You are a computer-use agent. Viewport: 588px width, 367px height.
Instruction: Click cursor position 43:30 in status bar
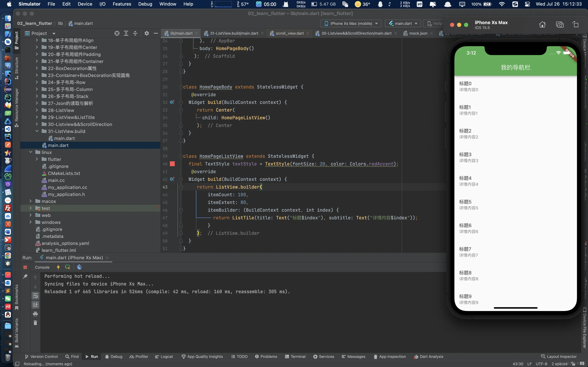click(x=518, y=364)
